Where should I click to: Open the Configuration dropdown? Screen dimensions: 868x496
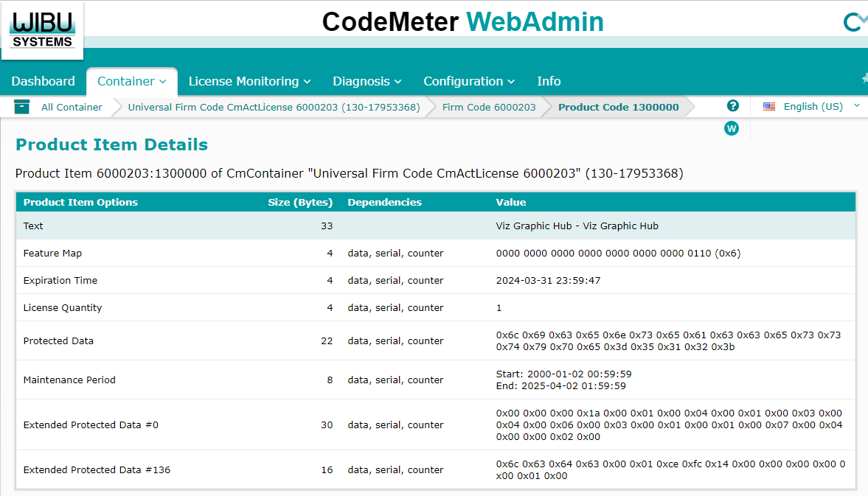coord(468,81)
